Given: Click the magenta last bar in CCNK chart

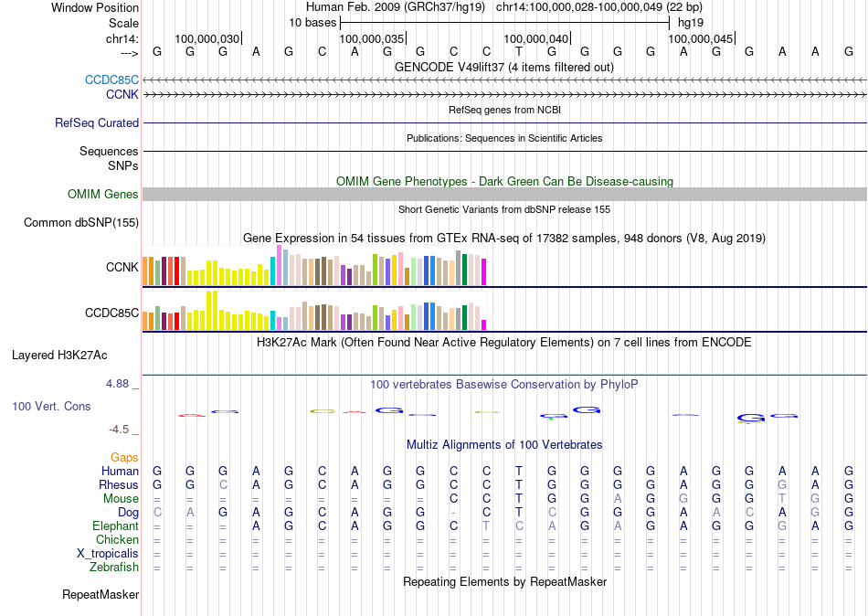Looking at the screenshot, I should (x=483, y=272).
